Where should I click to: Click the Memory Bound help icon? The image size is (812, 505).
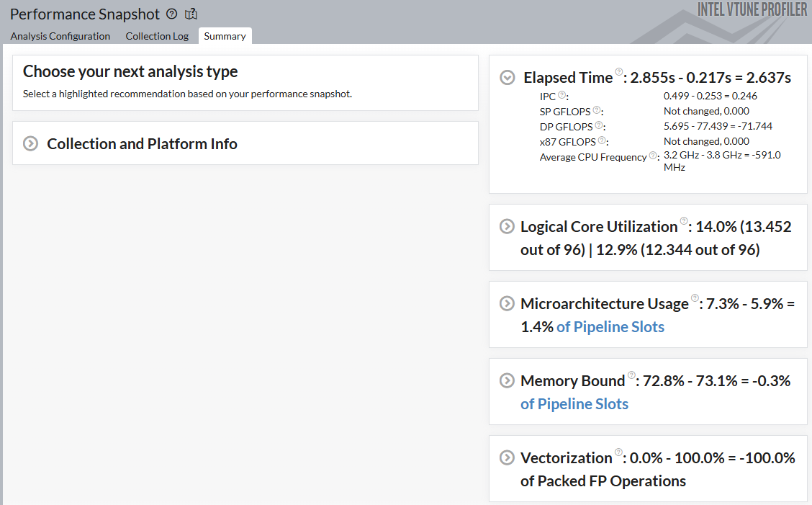point(631,375)
